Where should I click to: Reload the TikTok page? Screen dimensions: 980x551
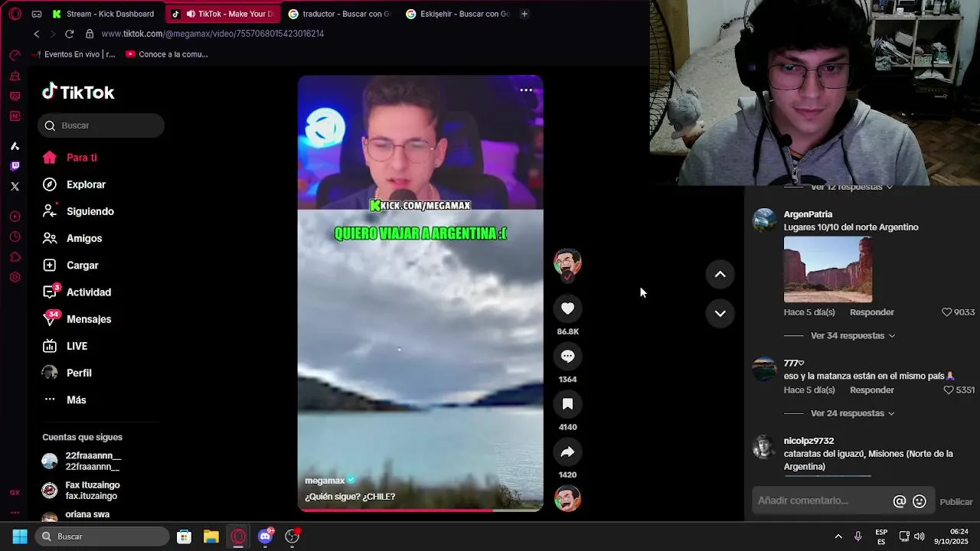69,34
